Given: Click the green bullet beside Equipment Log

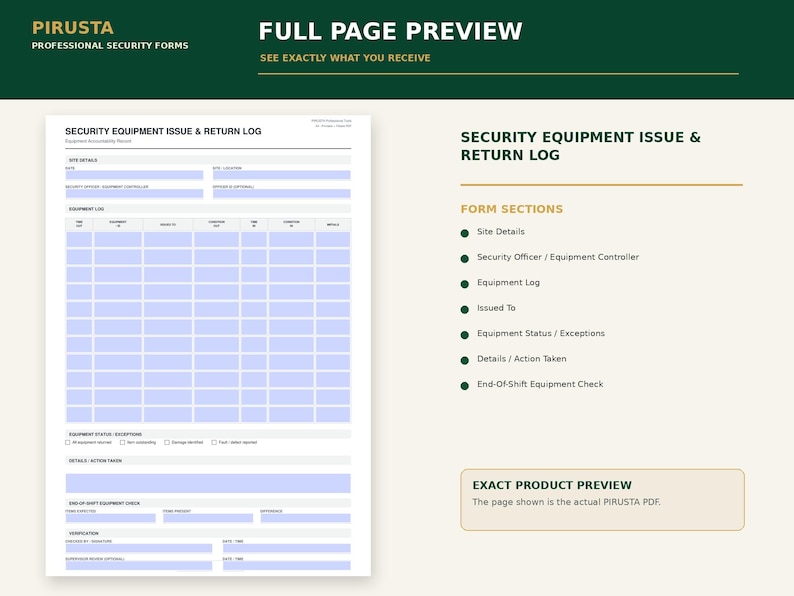Looking at the screenshot, I should coord(464,284).
